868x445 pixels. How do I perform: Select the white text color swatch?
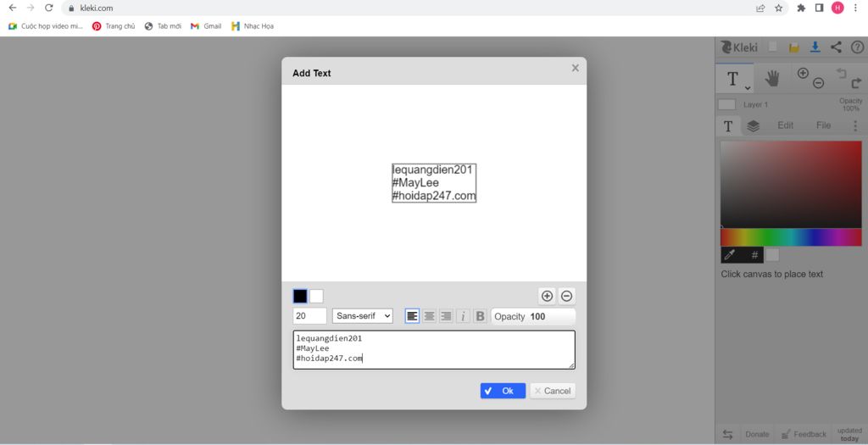point(316,296)
